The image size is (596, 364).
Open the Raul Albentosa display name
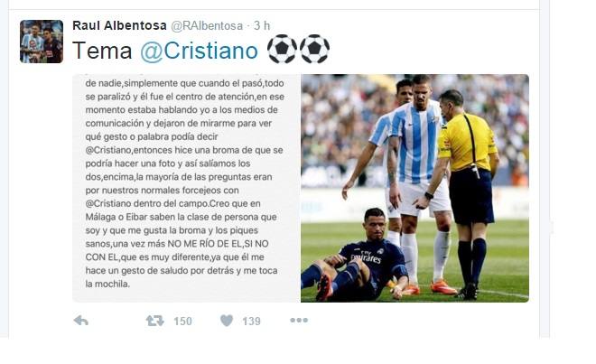pos(119,25)
